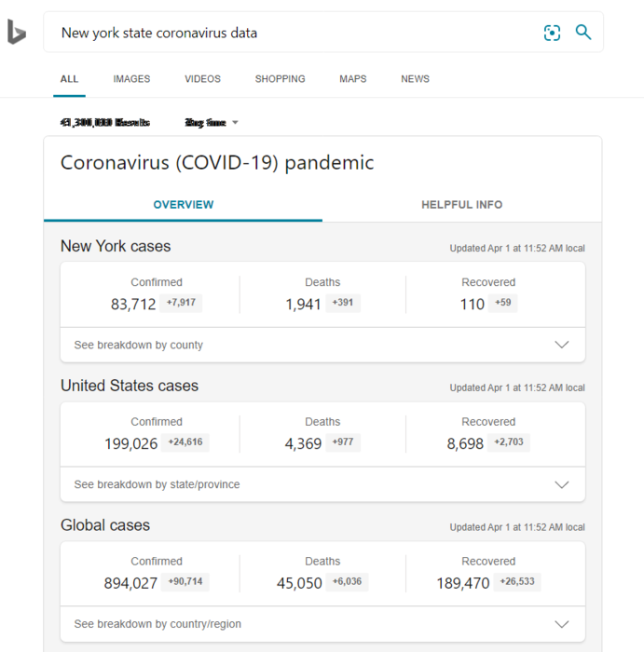Click the Bing logo icon
This screenshot has width=644, height=652.
[17, 33]
